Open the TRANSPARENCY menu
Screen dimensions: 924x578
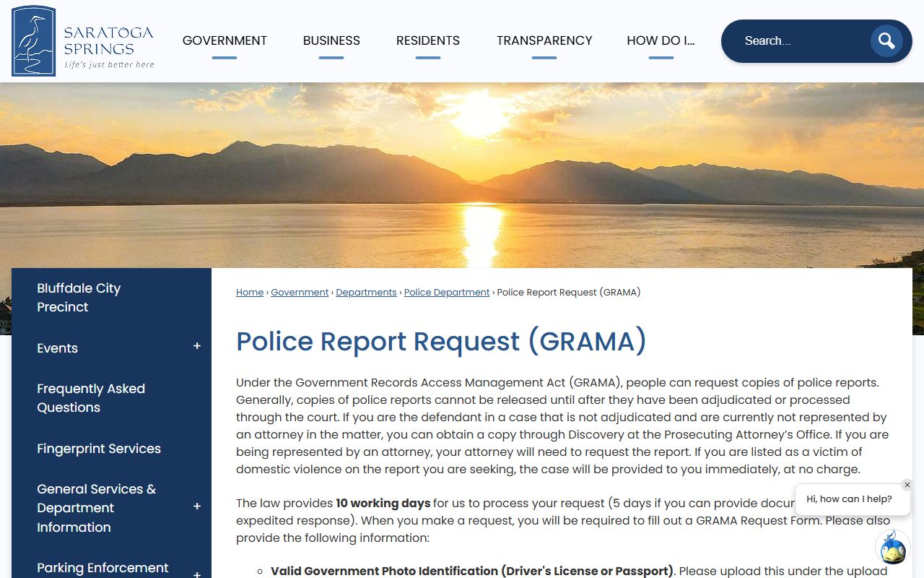point(544,41)
